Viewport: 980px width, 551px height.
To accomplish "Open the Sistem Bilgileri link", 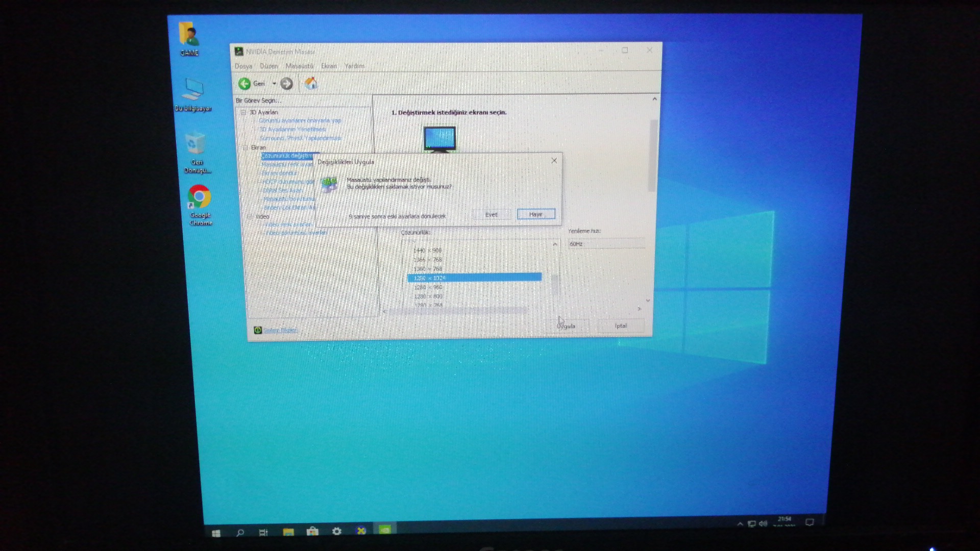I will (x=280, y=330).
